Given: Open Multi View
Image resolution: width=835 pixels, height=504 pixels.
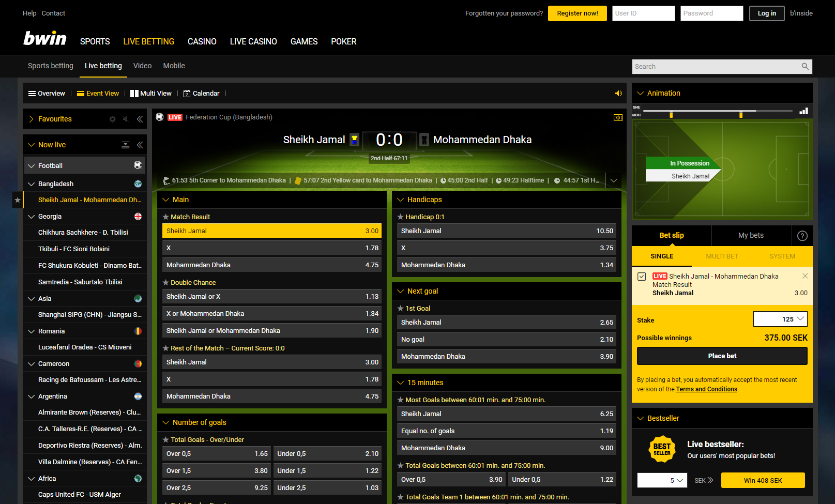Looking at the screenshot, I should click(151, 93).
